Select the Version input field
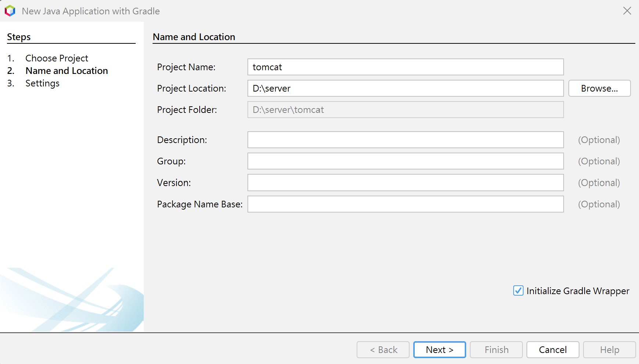This screenshot has width=639, height=364. click(x=405, y=183)
